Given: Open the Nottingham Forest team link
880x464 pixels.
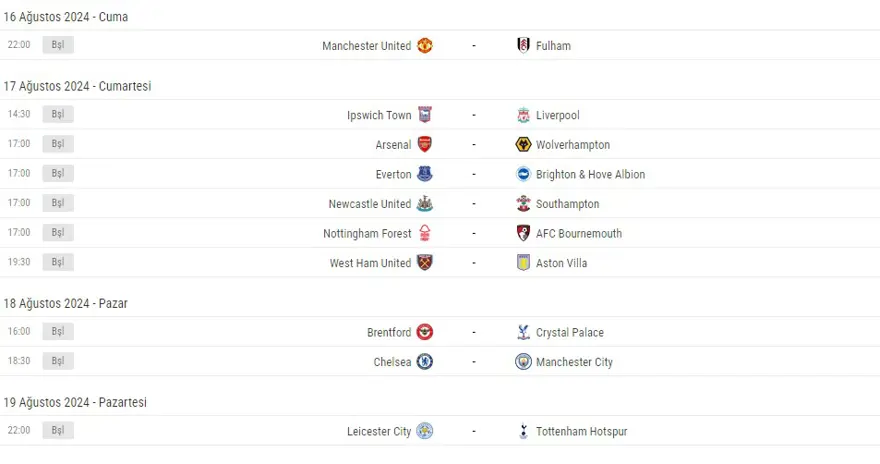Looking at the screenshot, I should coord(367,234).
